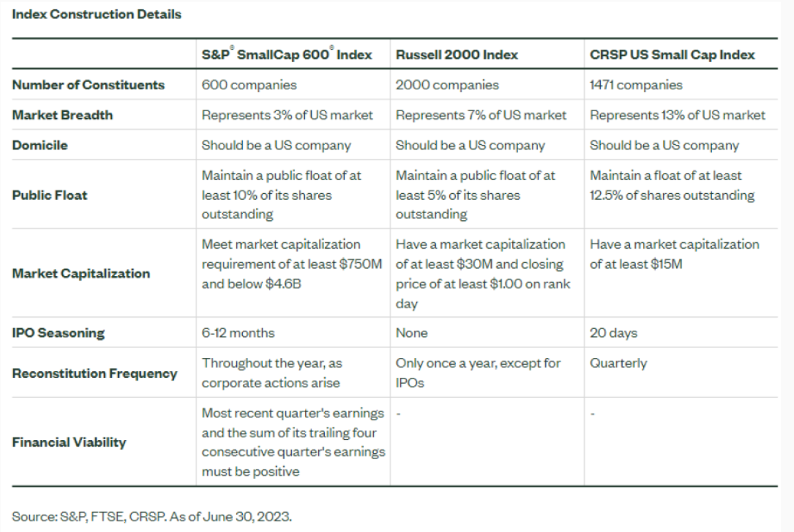Click the "IPO Seasoning" row label

[58, 333]
